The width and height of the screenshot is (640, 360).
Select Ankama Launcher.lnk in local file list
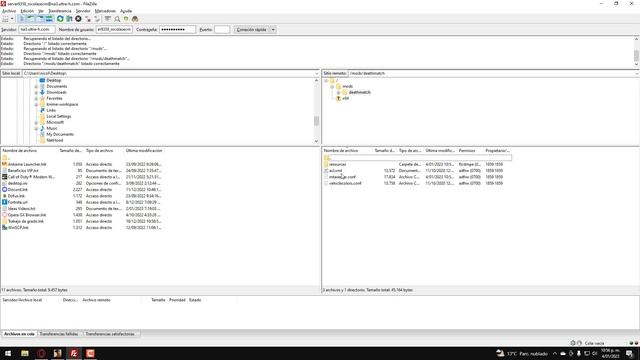27,164
